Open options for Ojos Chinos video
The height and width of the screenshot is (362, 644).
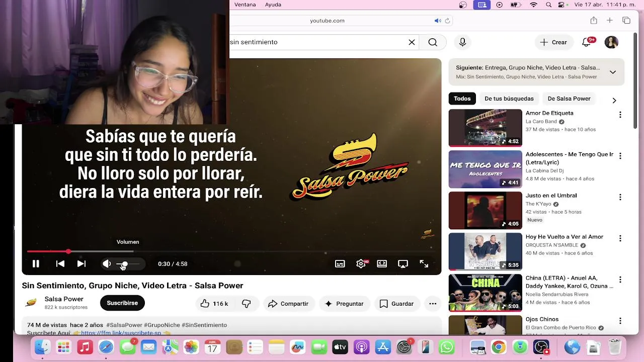(620, 321)
